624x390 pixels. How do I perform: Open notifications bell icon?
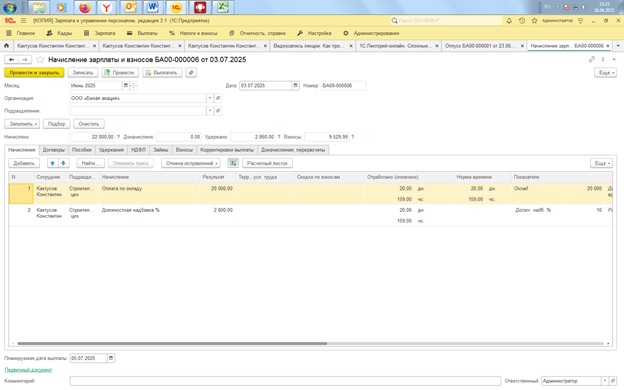click(509, 20)
